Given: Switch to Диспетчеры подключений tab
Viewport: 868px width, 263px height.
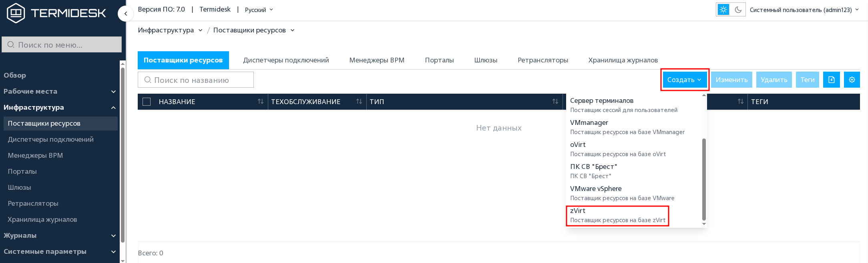Looking at the screenshot, I should [x=286, y=60].
